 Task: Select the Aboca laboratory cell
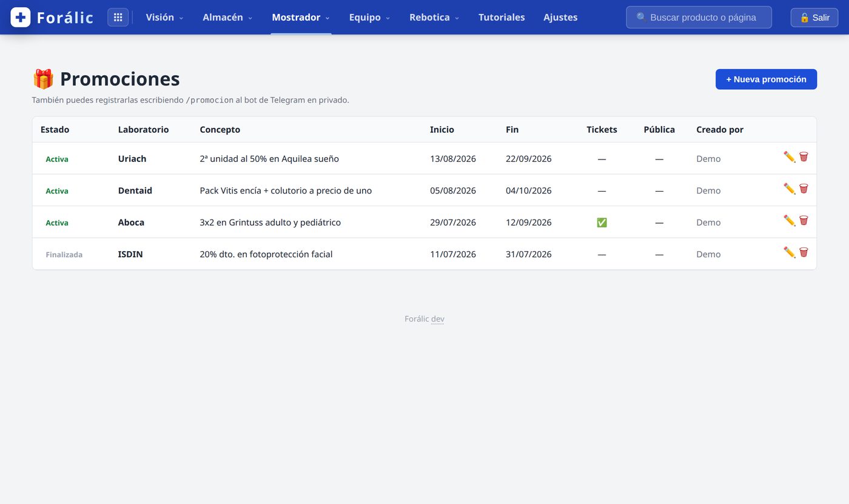pos(131,223)
